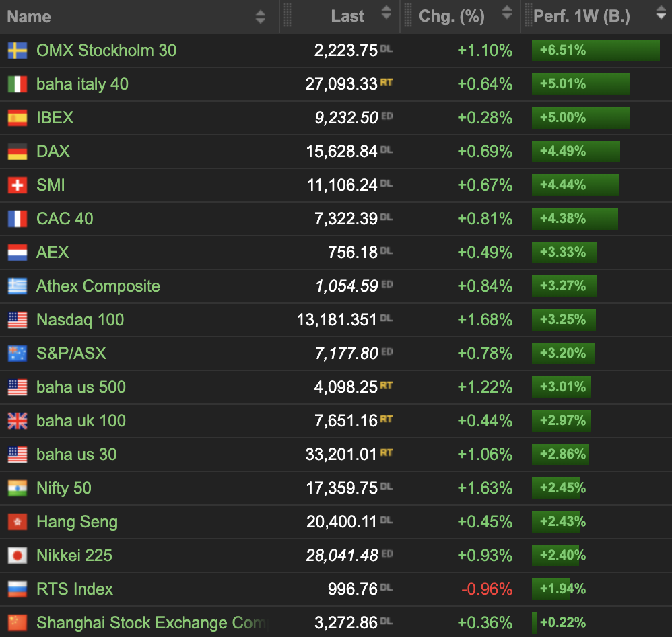Click the ED badge next to IBEX last price
Viewport: 672px width, 637px height.
coord(387,116)
